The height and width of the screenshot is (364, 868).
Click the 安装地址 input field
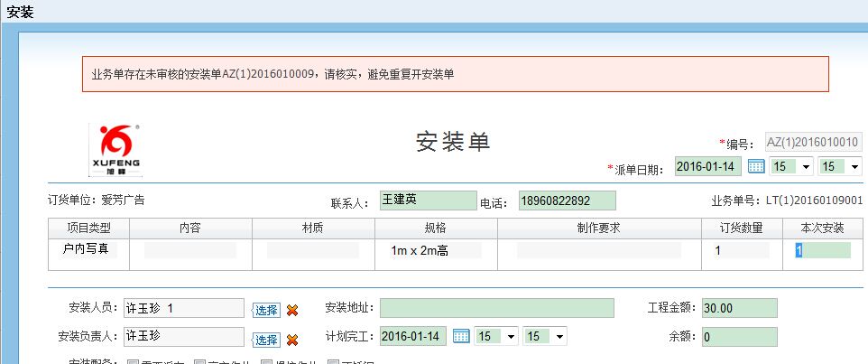tap(496, 308)
